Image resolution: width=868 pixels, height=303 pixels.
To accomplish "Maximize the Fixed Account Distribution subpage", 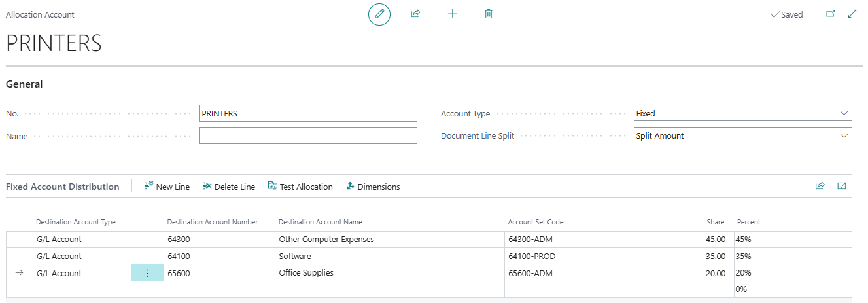I will pyautogui.click(x=842, y=186).
